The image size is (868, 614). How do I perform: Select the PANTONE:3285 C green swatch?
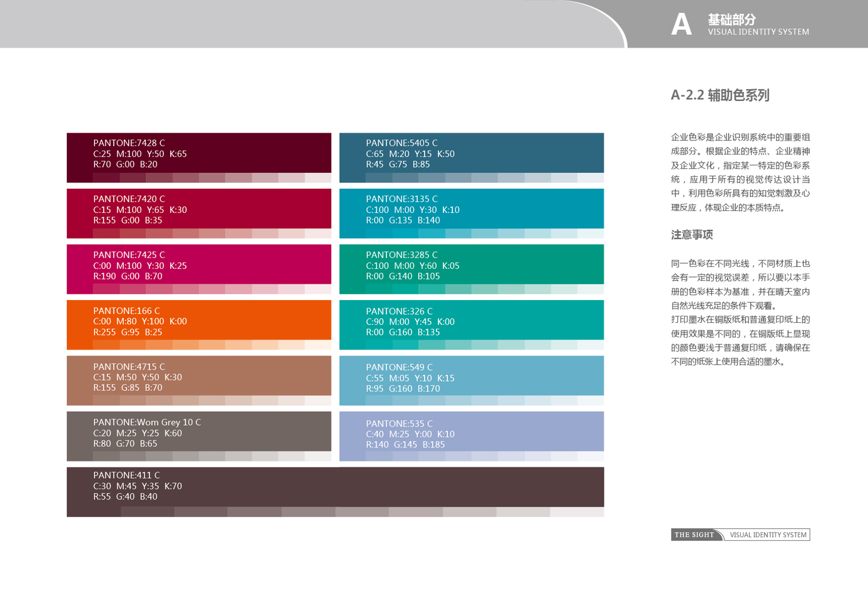pyautogui.click(x=471, y=269)
